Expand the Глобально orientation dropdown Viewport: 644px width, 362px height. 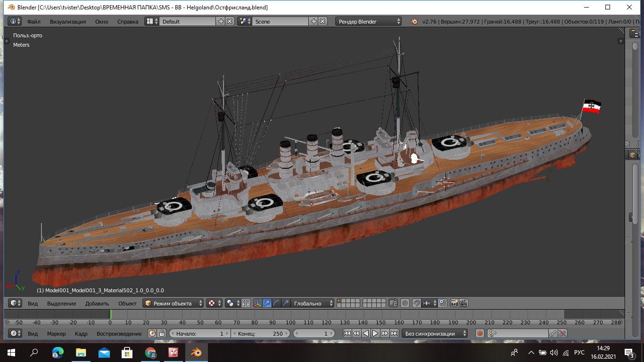(312, 303)
